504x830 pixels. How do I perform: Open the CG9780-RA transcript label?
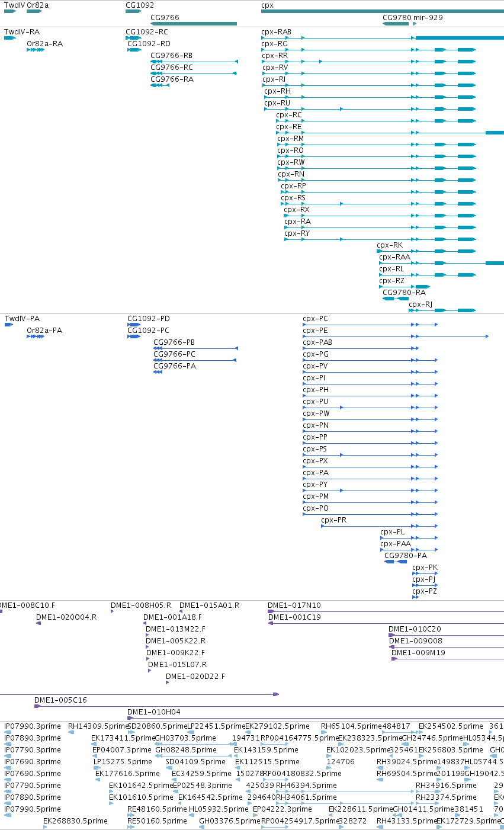tap(404, 293)
